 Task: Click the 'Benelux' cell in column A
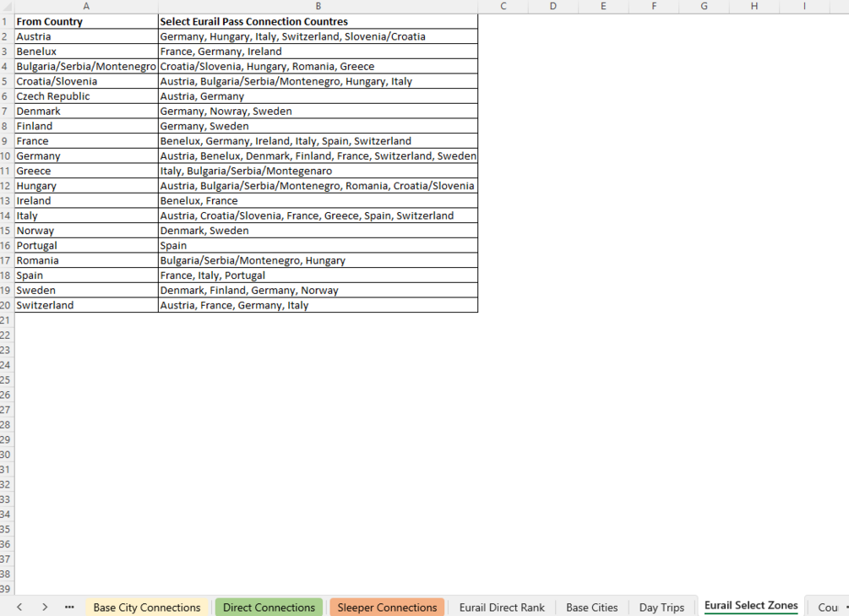click(x=86, y=52)
